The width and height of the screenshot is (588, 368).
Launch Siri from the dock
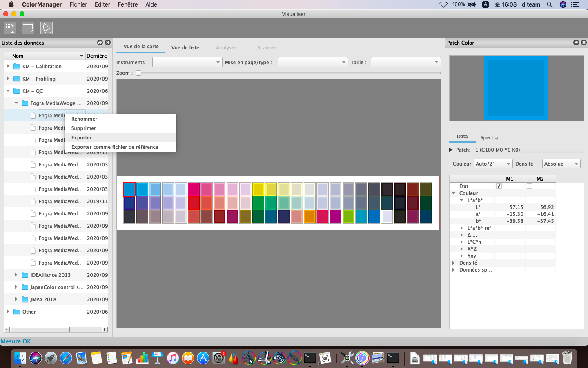point(36,358)
